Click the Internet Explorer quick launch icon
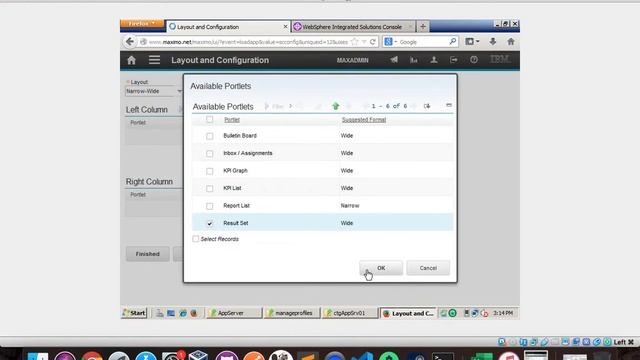The image size is (640, 360). pyautogui.click(x=182, y=313)
